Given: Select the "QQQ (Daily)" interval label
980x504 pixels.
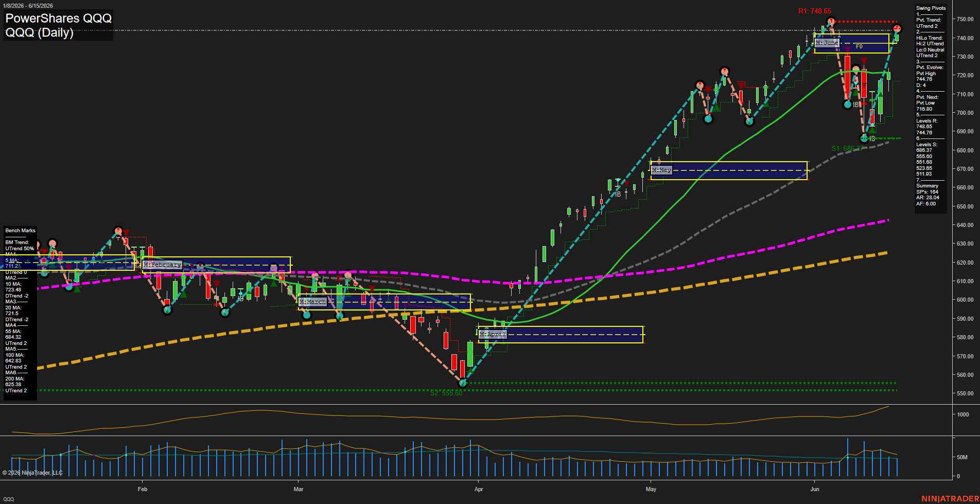Looking at the screenshot, I should 40,33.
